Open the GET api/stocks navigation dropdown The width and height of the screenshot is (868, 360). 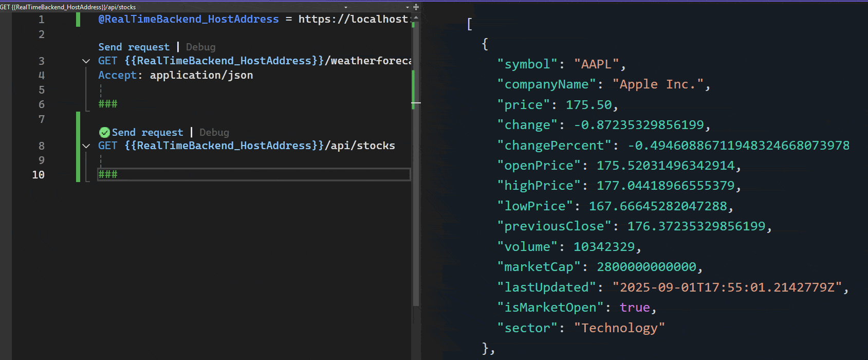pyautogui.click(x=346, y=7)
